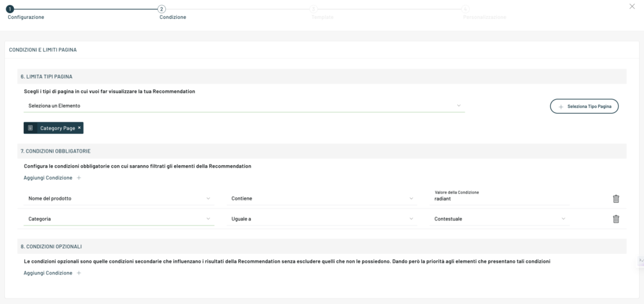Delete the Categoria condition row

[616, 219]
